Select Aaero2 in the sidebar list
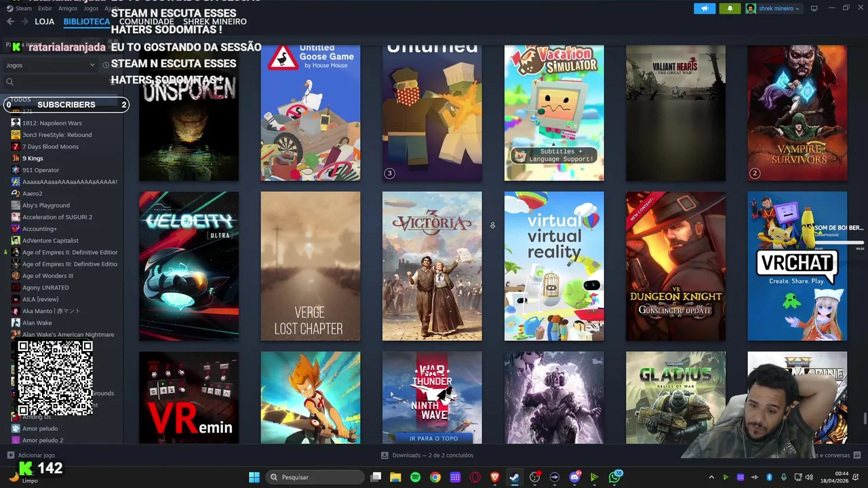 tap(32, 193)
